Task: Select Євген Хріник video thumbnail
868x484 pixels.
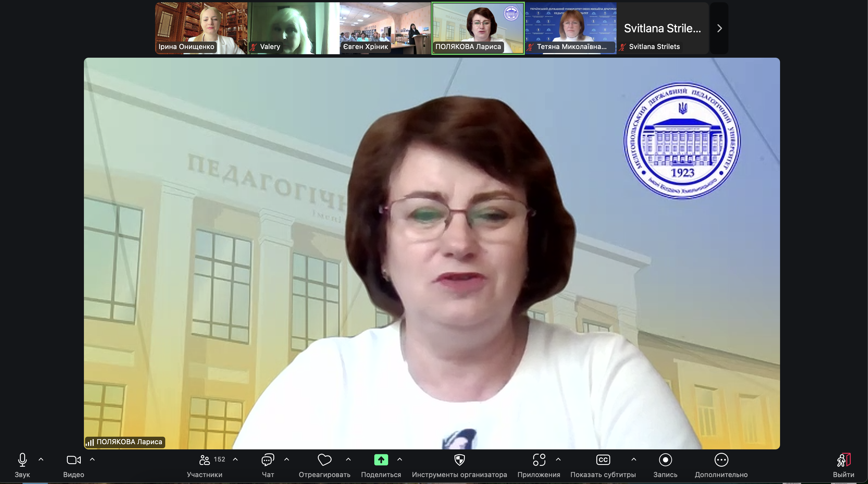Action: coord(385,28)
